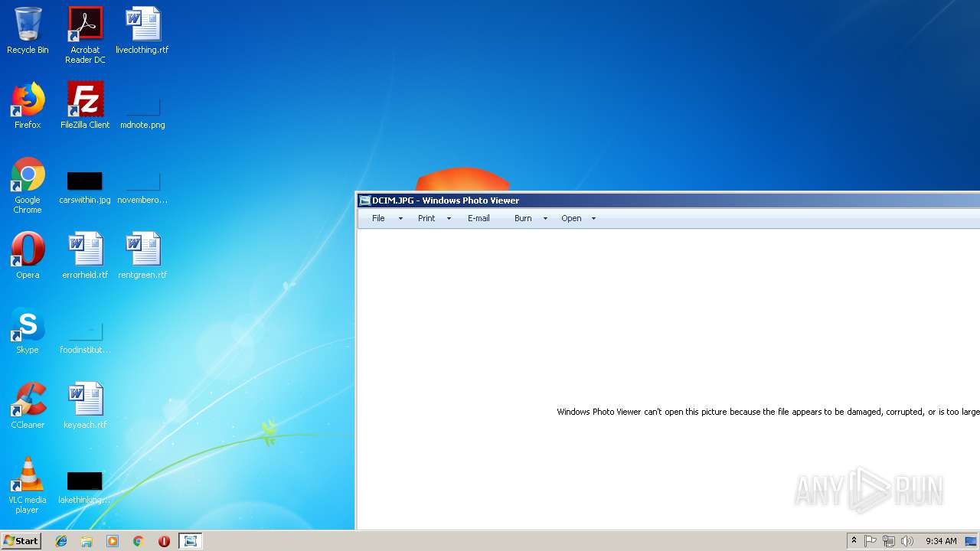Select the carswithin.jpg file
Viewport: 980px width, 551px height.
click(85, 187)
